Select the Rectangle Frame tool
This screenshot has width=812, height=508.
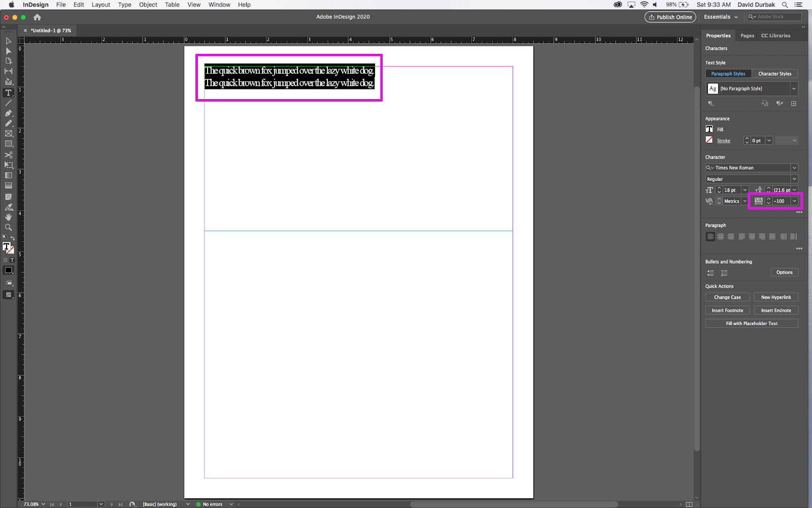click(x=8, y=133)
